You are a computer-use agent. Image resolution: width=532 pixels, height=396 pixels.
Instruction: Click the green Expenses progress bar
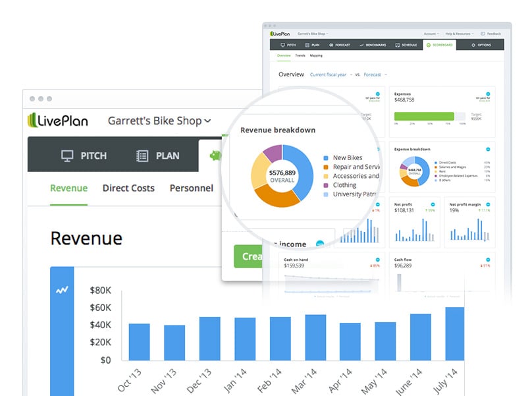coord(424,116)
